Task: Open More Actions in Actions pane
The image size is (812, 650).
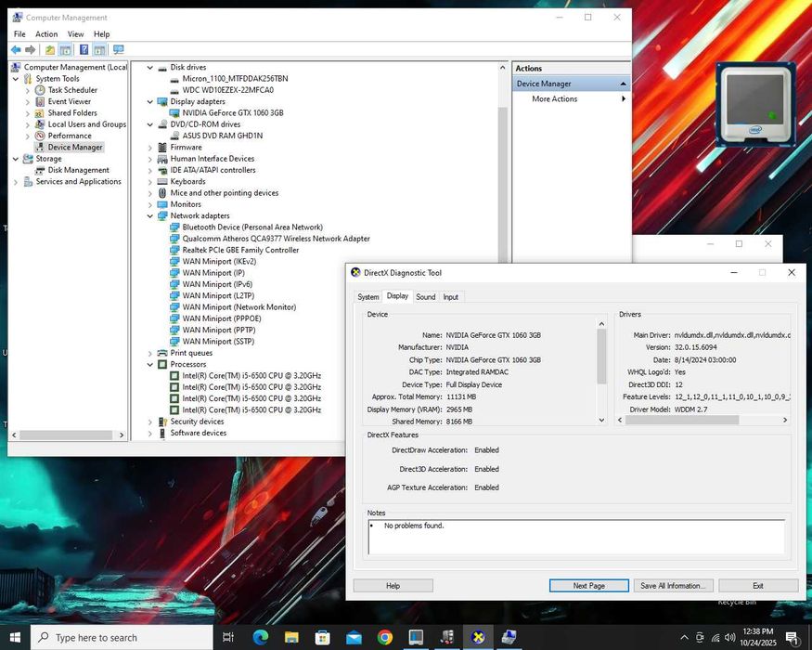Action: point(555,98)
